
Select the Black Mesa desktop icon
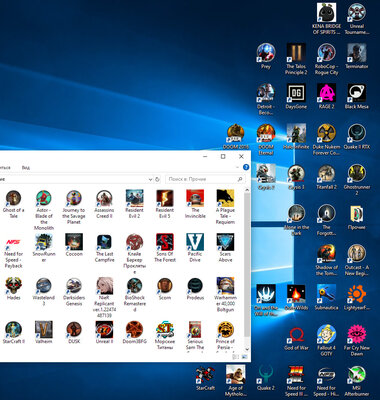coord(357,96)
